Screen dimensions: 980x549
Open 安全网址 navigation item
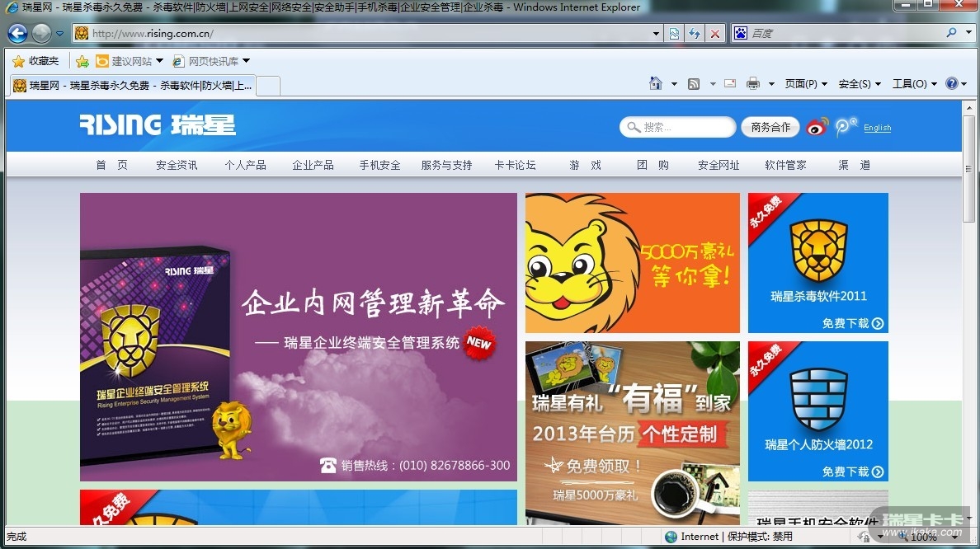[x=719, y=165]
